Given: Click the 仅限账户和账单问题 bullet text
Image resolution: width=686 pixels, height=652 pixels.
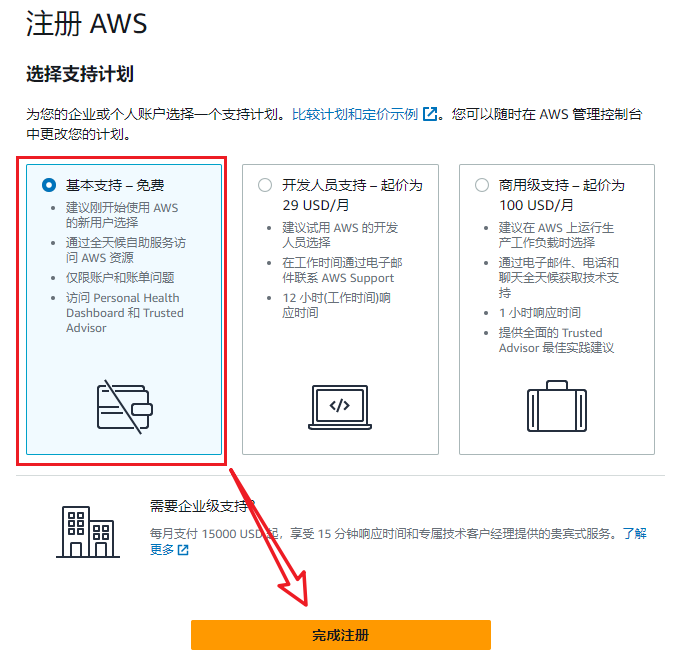Looking at the screenshot, I should [x=120, y=277].
